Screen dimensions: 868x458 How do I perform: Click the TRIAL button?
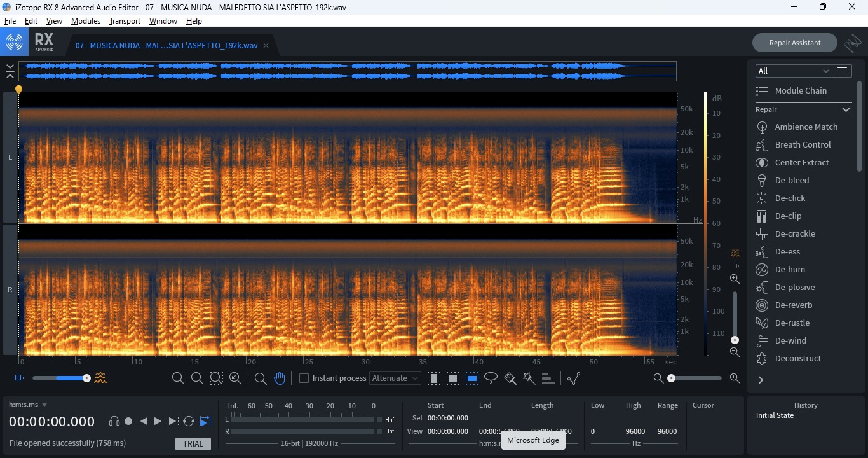click(x=193, y=444)
